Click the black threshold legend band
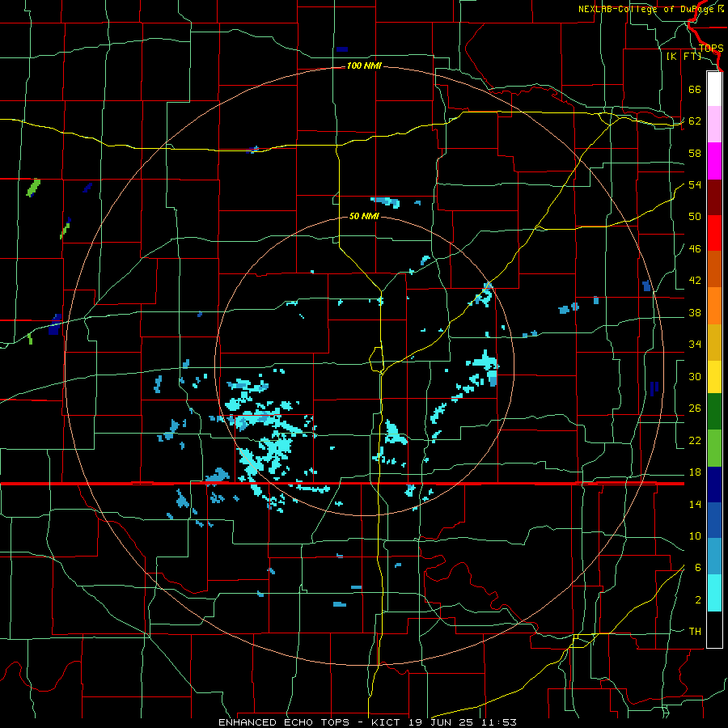Viewport: 728px width, 728px height. click(x=714, y=629)
